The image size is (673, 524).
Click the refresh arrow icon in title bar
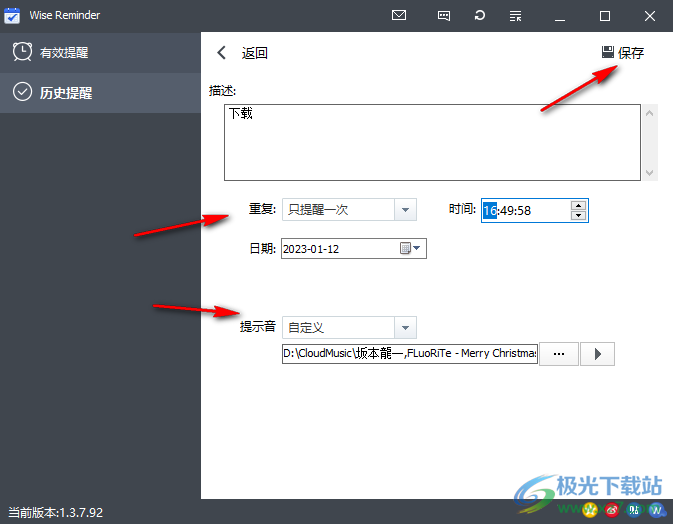click(x=479, y=15)
